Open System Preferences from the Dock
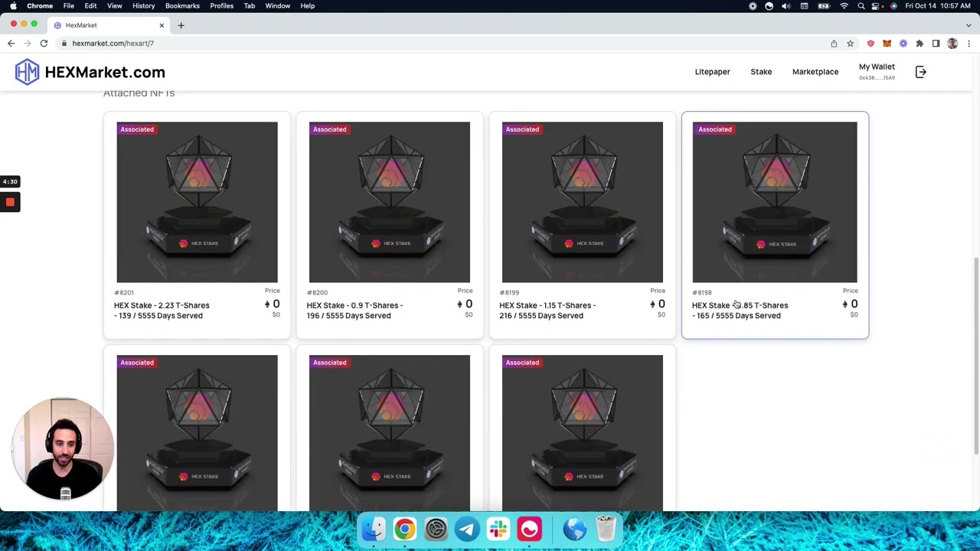The image size is (980, 551). pos(436,529)
